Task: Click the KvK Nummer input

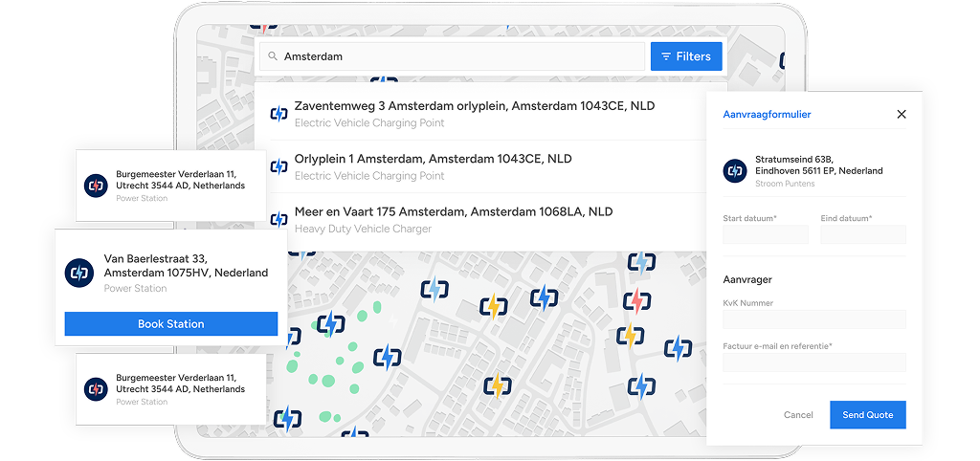Action: pos(813,319)
